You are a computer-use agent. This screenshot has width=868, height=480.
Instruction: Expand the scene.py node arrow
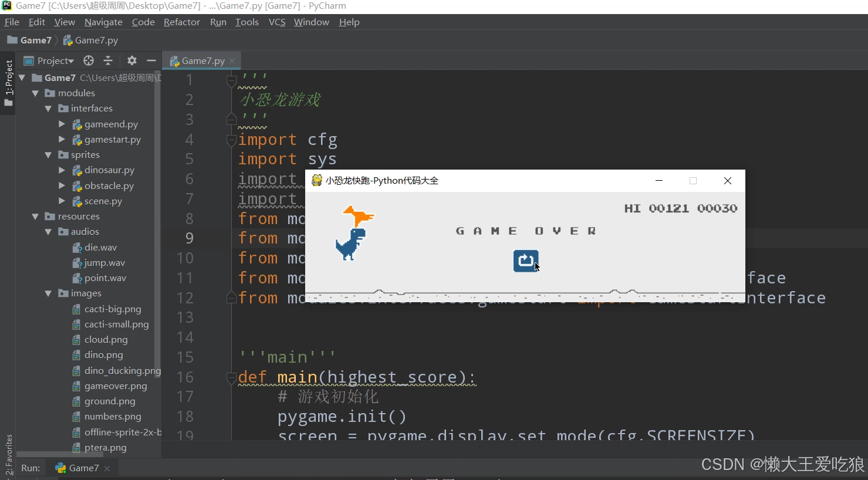(x=62, y=201)
